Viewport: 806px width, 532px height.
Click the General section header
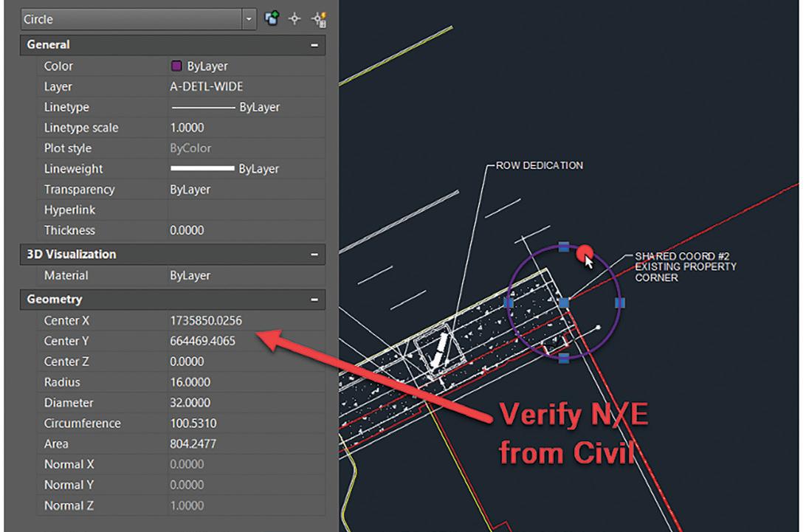[173, 45]
